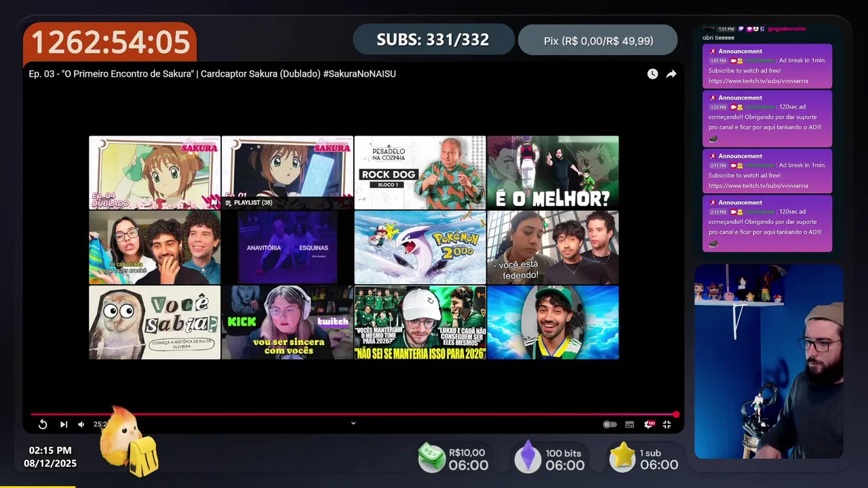Screen dimensions: 868x488
Task: Play the Rock Dog Bloco 1 video
Action: click(420, 172)
